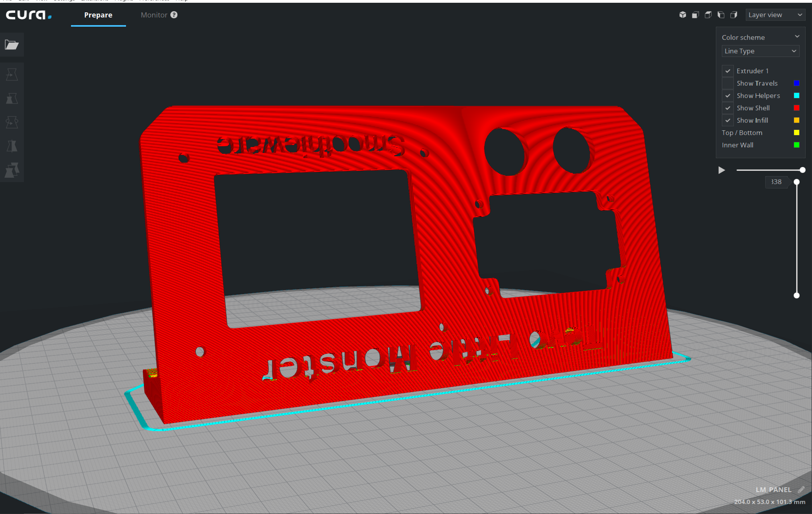Select the top camera view cube
The height and width of the screenshot is (514, 812).
[x=708, y=15]
